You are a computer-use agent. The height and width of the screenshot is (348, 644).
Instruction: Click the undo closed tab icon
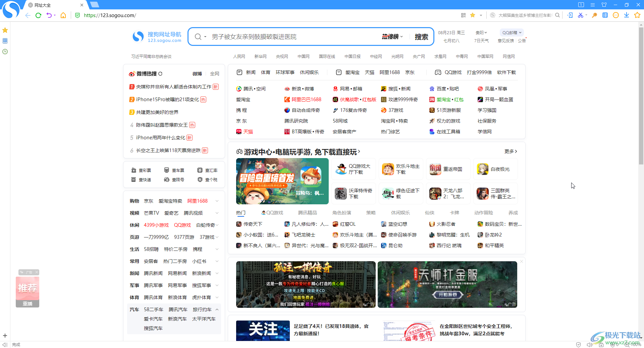(x=49, y=15)
